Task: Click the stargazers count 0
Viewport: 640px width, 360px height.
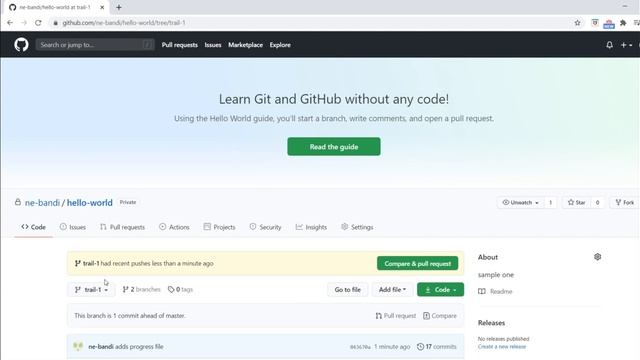Action: tap(597, 202)
